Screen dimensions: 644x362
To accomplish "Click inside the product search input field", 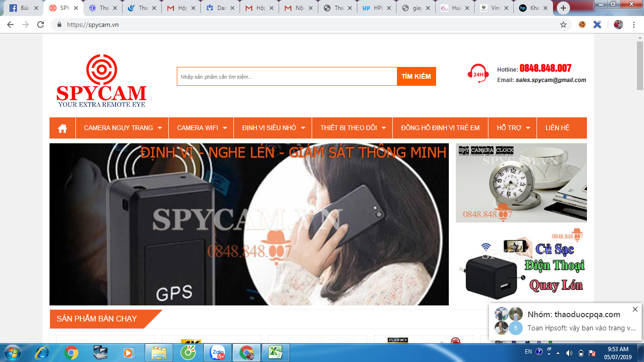I will pos(283,76).
